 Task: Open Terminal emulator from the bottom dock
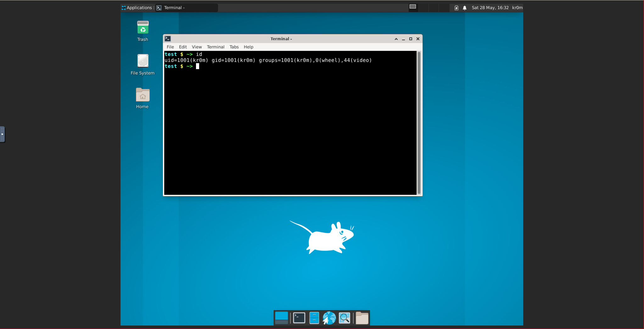pos(299,318)
